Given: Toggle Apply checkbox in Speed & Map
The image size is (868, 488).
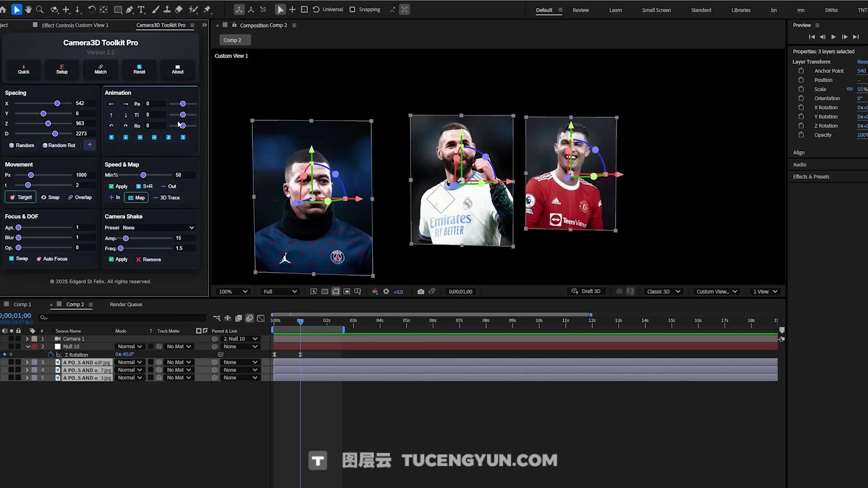Looking at the screenshot, I should [x=111, y=186].
